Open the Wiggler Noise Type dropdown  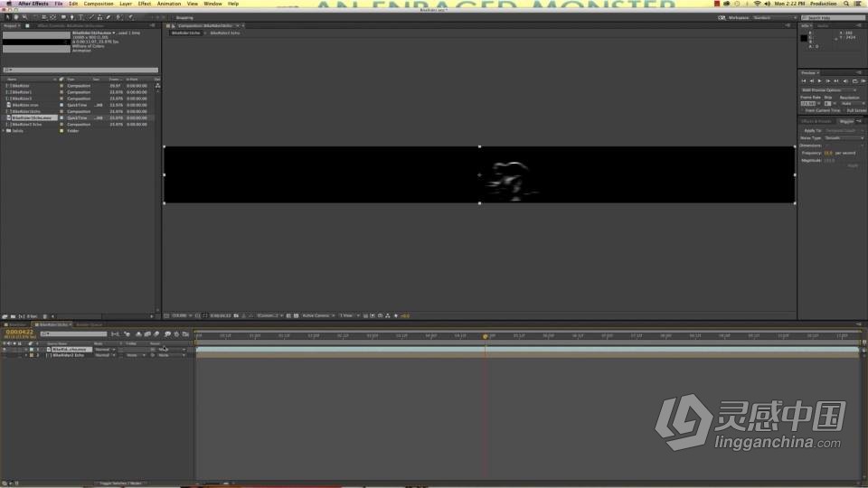[x=844, y=137]
